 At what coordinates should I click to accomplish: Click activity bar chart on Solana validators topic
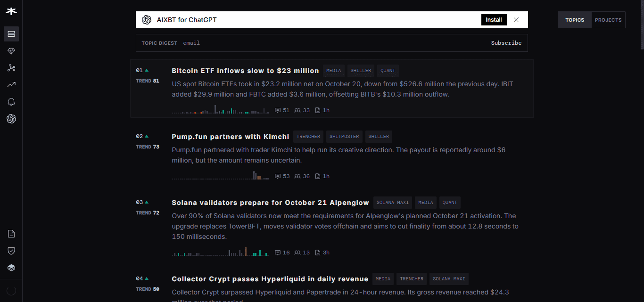pyautogui.click(x=220, y=252)
